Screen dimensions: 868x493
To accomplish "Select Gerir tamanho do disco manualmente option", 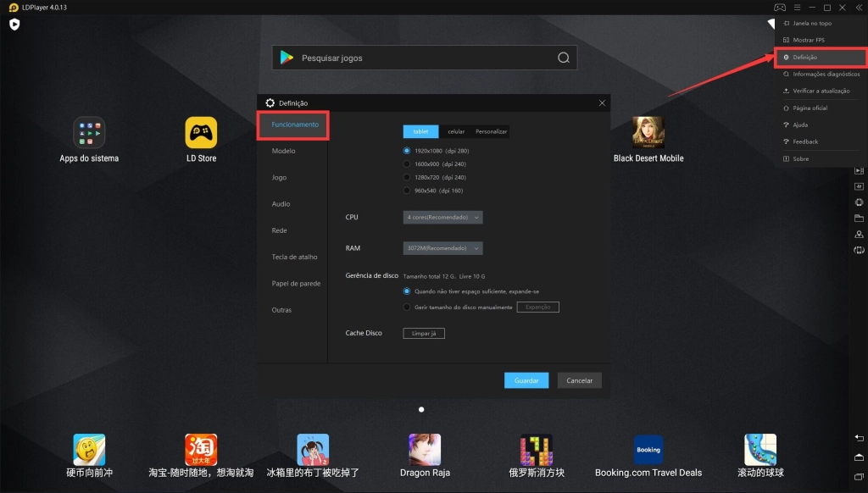I will 407,307.
